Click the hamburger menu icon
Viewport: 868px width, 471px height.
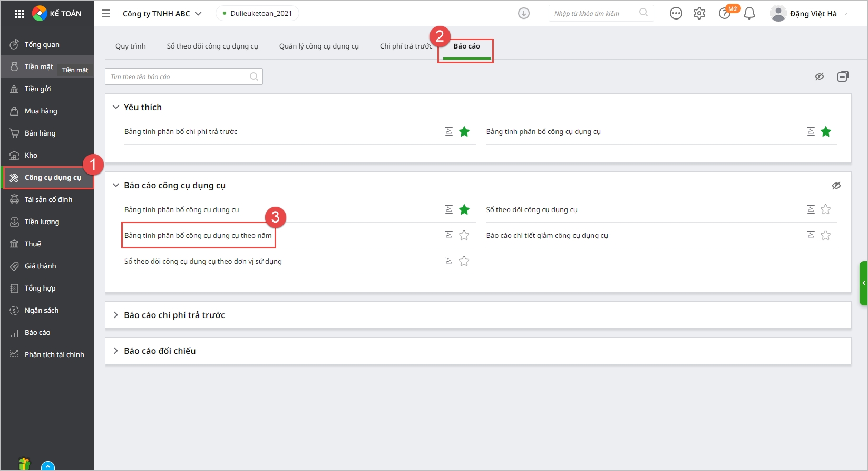pyautogui.click(x=106, y=14)
